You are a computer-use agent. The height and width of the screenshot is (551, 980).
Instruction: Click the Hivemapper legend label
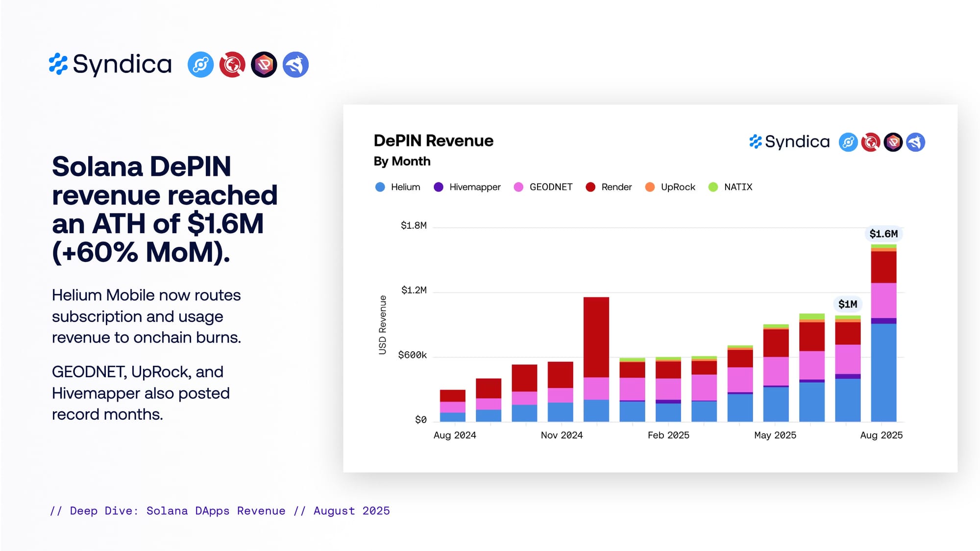[475, 187]
